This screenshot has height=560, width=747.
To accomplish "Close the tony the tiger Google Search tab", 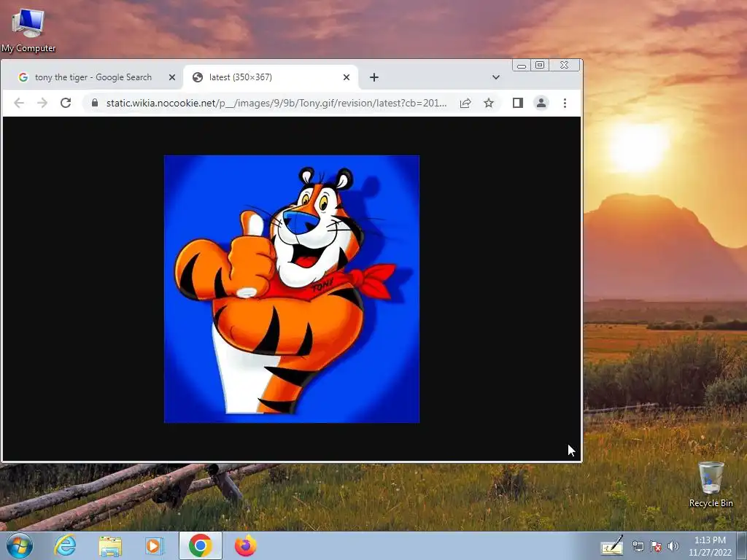I will coord(172,77).
